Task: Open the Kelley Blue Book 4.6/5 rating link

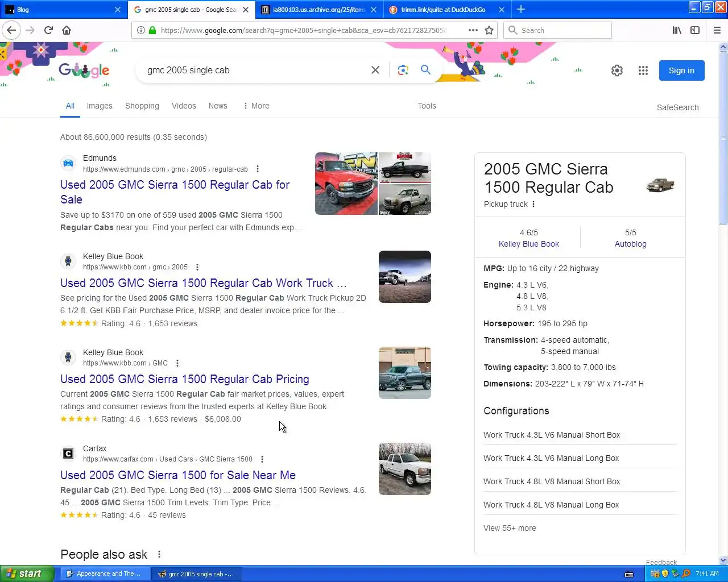Action: (528, 244)
